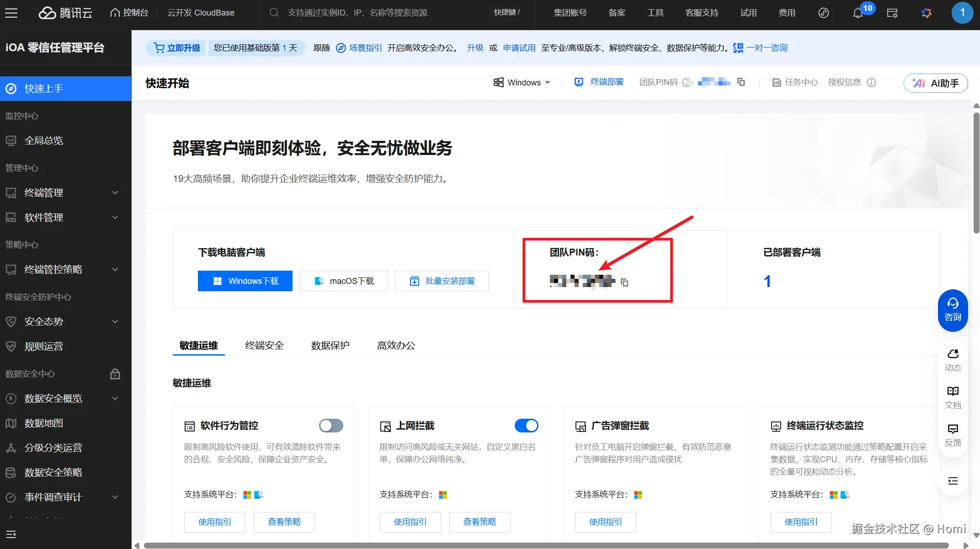Screen dimensions: 980x549
Task: Enable the 软件行为管控 switch
Action: click(331, 426)
